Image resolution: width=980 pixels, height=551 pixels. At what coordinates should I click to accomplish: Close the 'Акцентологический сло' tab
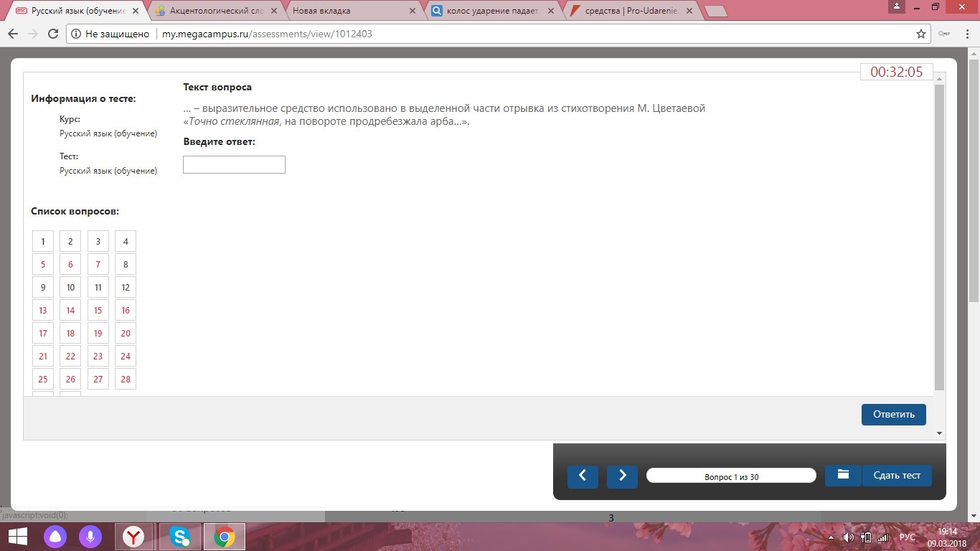(x=273, y=11)
